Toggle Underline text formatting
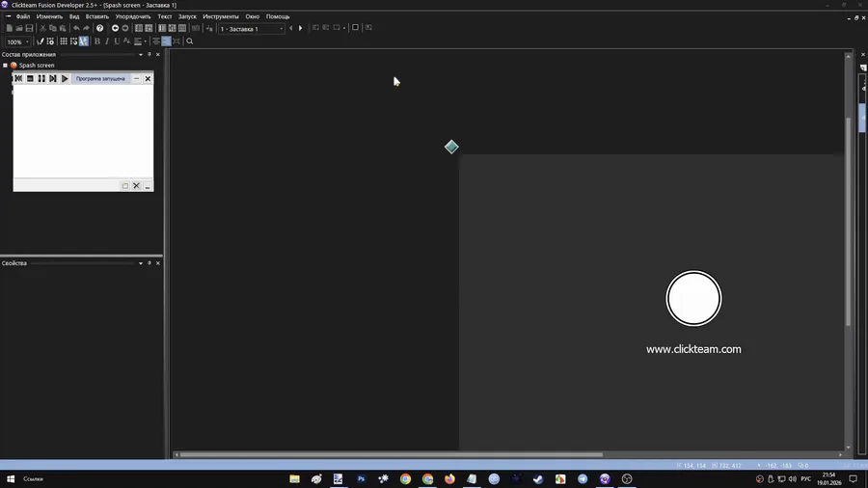 click(117, 41)
